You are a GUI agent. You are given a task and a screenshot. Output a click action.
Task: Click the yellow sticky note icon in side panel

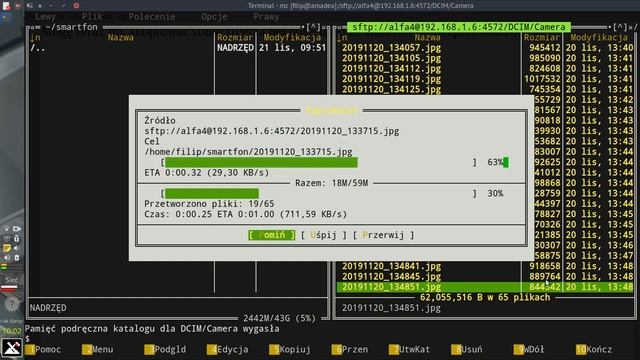tap(7, 248)
